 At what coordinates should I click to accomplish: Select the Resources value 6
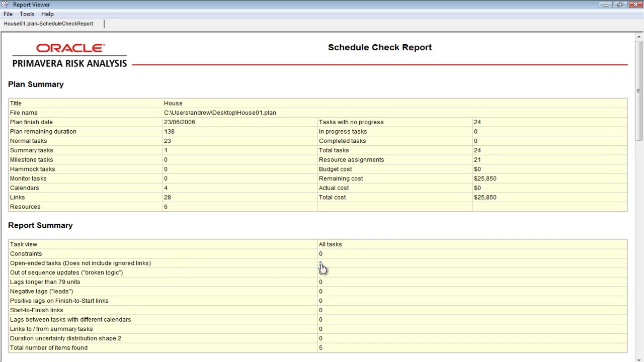[x=166, y=207]
